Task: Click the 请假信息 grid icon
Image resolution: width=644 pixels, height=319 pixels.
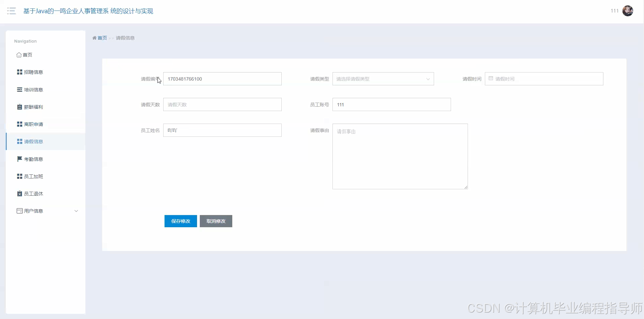Action: pyautogui.click(x=20, y=142)
